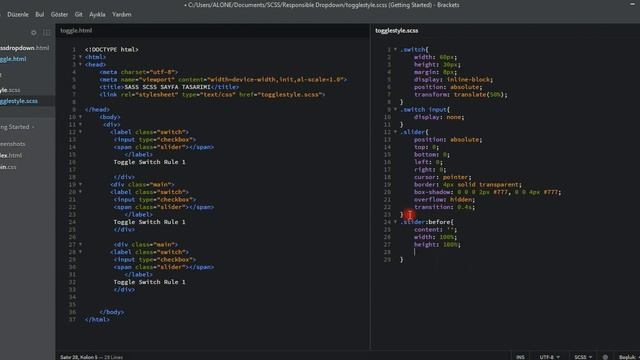Screen dimensions: 640x360
Task: Click the display inline-block property
Action: [x=453, y=80]
